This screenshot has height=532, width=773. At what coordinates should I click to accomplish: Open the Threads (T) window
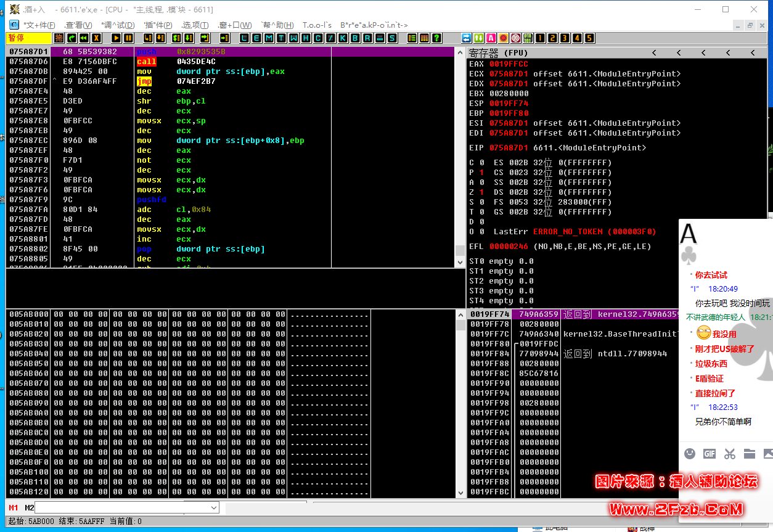pyautogui.click(x=280, y=38)
